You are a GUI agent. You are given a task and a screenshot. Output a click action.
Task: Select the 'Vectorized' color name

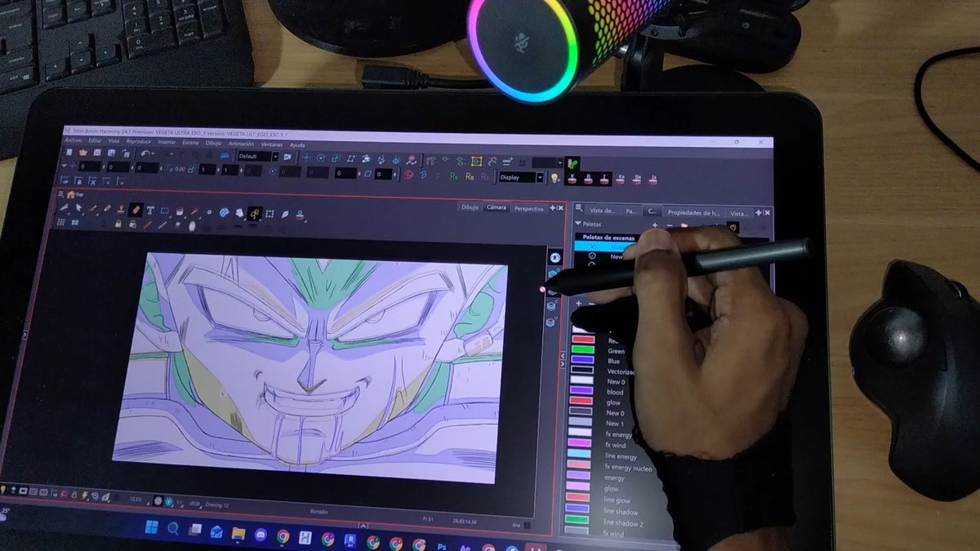click(621, 371)
